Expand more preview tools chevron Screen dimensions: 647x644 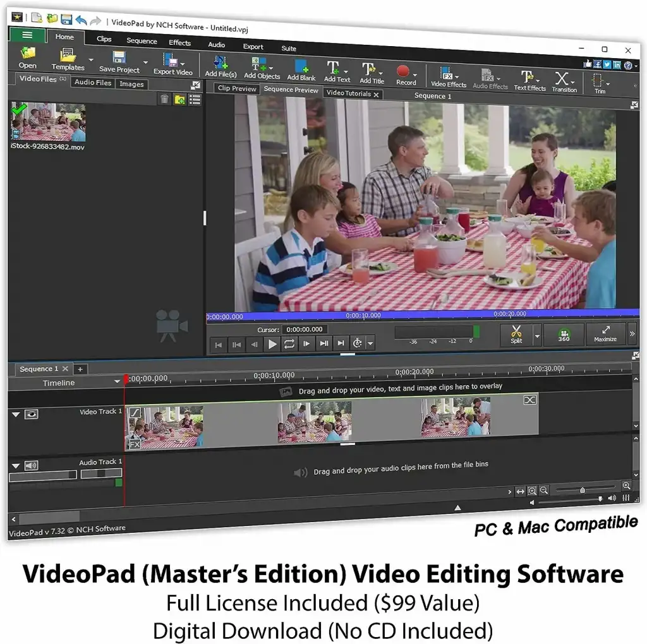pos(632,333)
